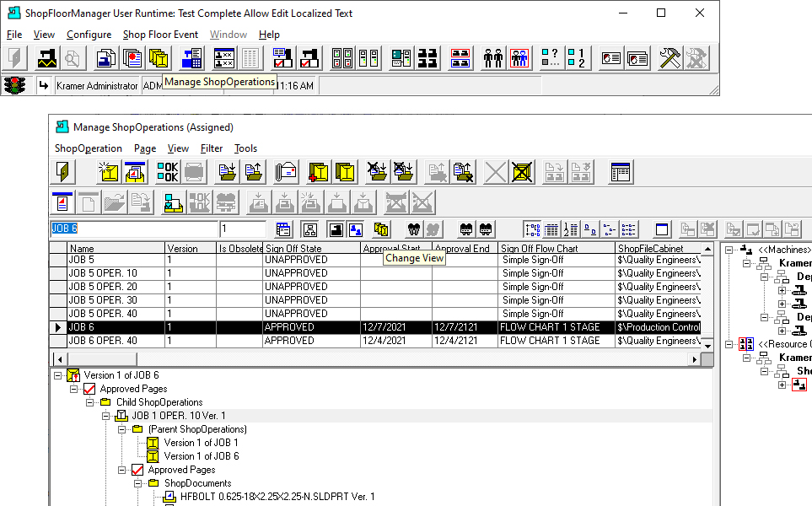Collapse the <<Machines>> tree node
The height and width of the screenshot is (506, 812).
(729, 250)
